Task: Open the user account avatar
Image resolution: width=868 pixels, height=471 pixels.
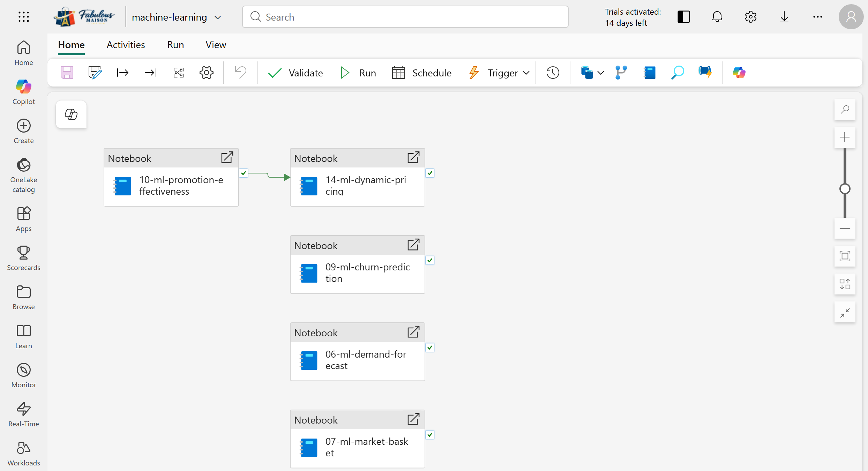Action: click(x=851, y=17)
